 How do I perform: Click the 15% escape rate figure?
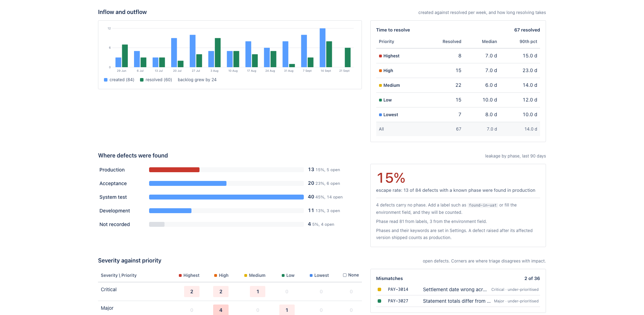coord(391,178)
